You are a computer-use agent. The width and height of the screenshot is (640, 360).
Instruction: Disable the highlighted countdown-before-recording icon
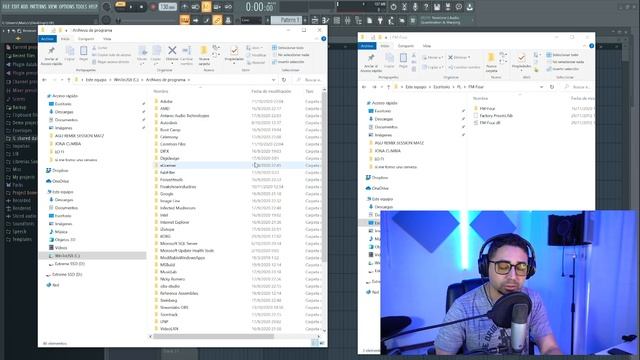click(206, 7)
